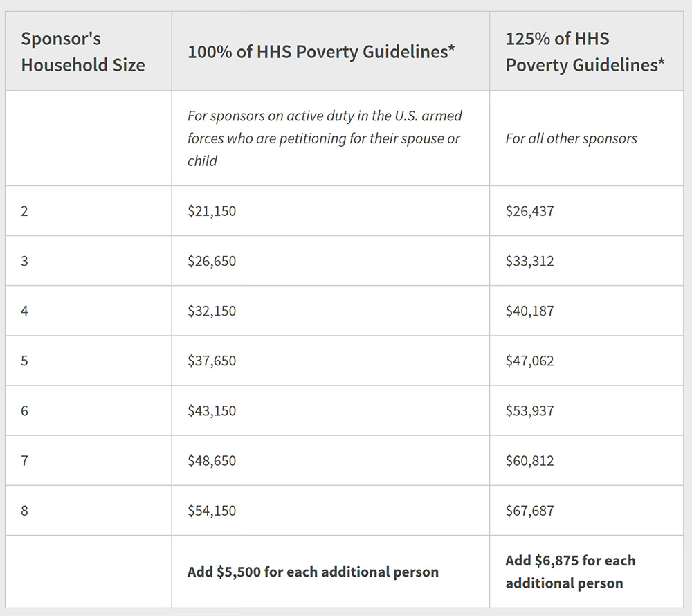Click the $67,687 amount in the last data row
This screenshot has width=692, height=616.
pyautogui.click(x=529, y=510)
